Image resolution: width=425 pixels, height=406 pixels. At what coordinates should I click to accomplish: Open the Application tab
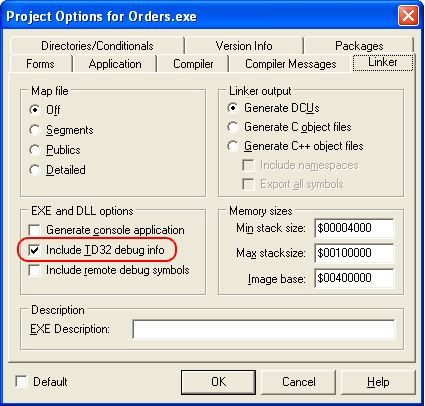click(x=115, y=64)
